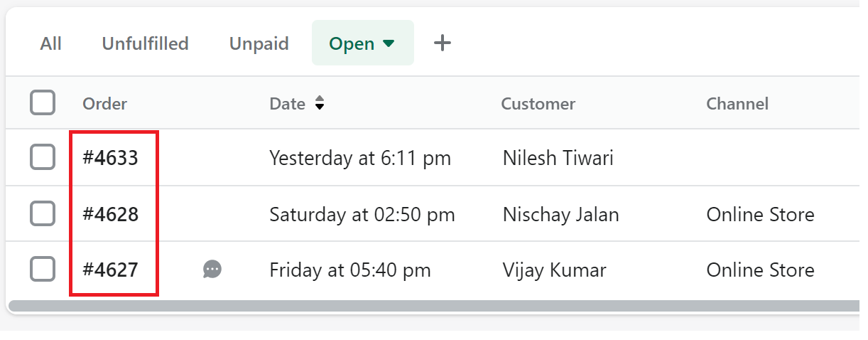The width and height of the screenshot is (868, 340).
Task: Click customer name Nilesh Tiwari
Action: 558,157
